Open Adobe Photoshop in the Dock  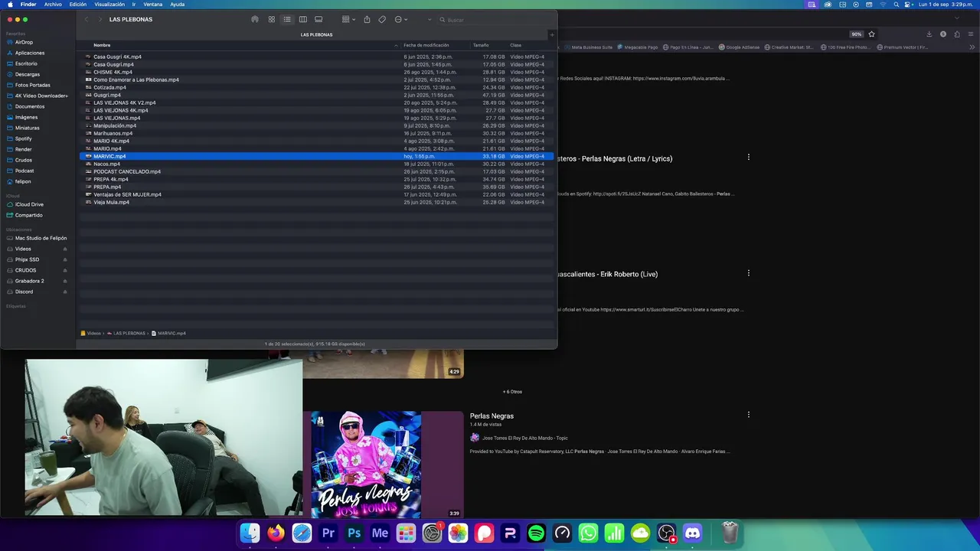tap(354, 533)
